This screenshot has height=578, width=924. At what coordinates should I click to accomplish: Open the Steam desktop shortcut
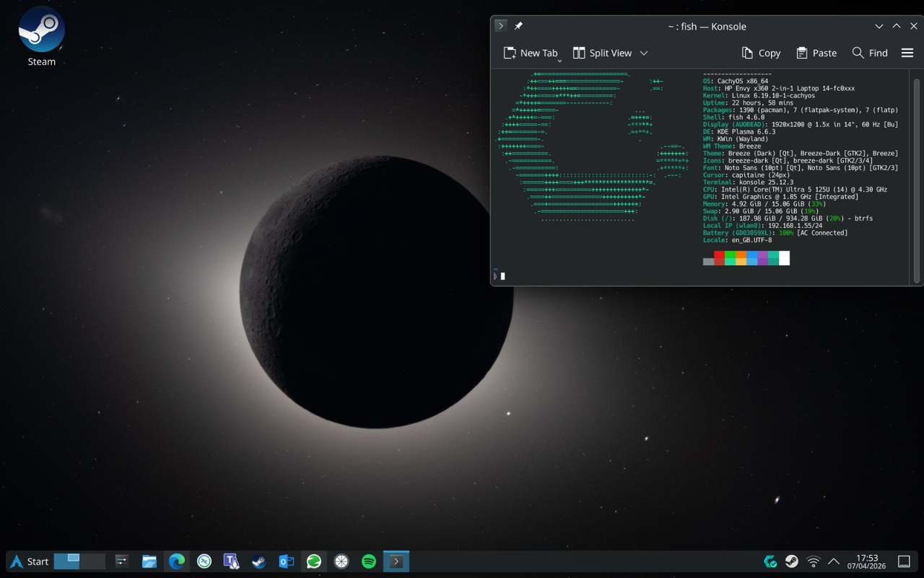tap(41, 38)
